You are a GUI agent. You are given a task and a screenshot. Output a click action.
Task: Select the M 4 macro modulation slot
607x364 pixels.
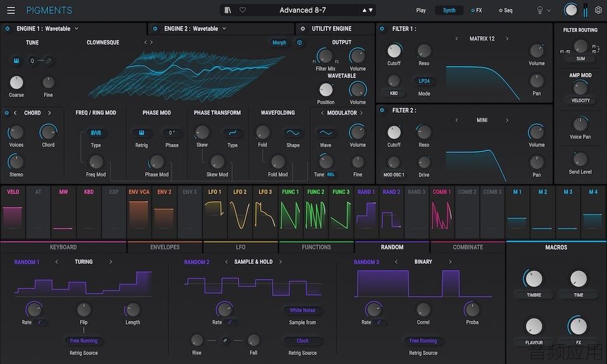click(x=592, y=212)
